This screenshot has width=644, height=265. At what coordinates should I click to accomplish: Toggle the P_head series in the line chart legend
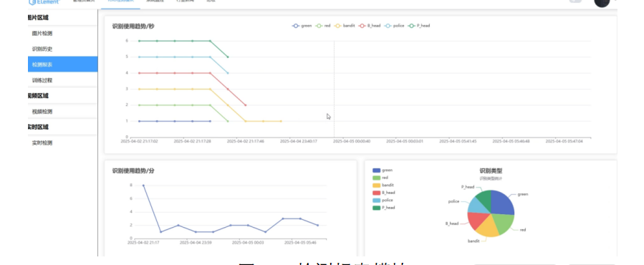click(x=419, y=26)
